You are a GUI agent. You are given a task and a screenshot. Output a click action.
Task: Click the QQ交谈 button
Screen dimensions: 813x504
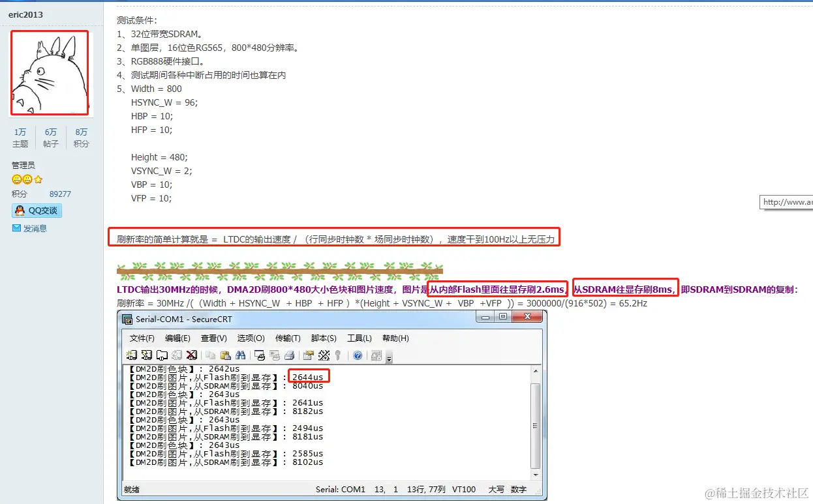click(37, 211)
